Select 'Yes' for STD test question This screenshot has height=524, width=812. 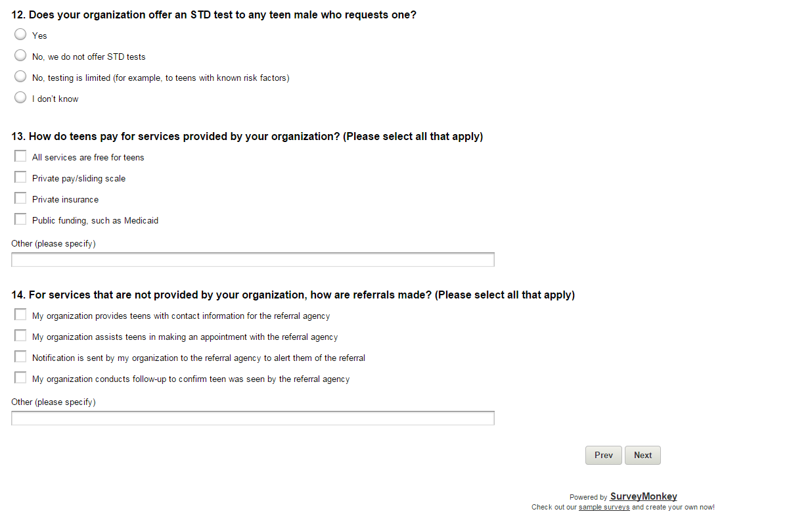coord(20,35)
